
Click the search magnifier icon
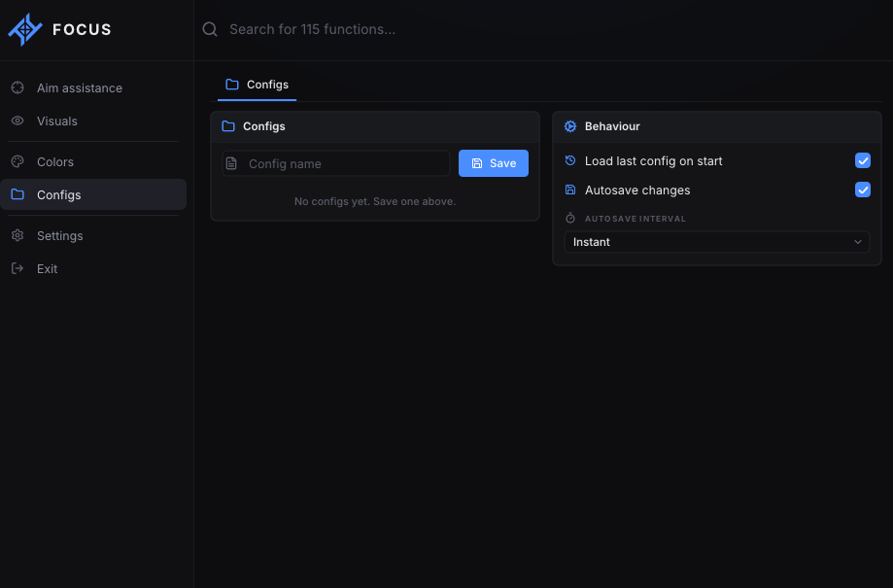[210, 29]
